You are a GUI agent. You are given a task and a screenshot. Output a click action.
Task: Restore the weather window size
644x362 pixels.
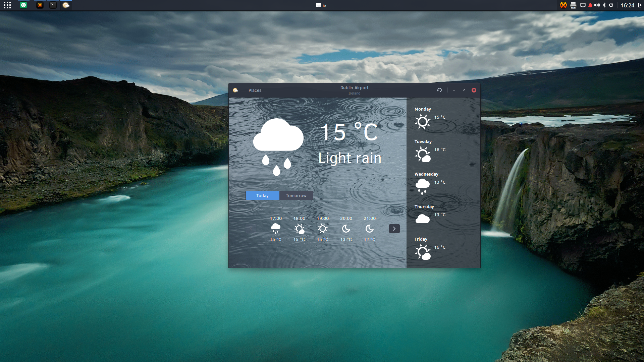pos(464,90)
